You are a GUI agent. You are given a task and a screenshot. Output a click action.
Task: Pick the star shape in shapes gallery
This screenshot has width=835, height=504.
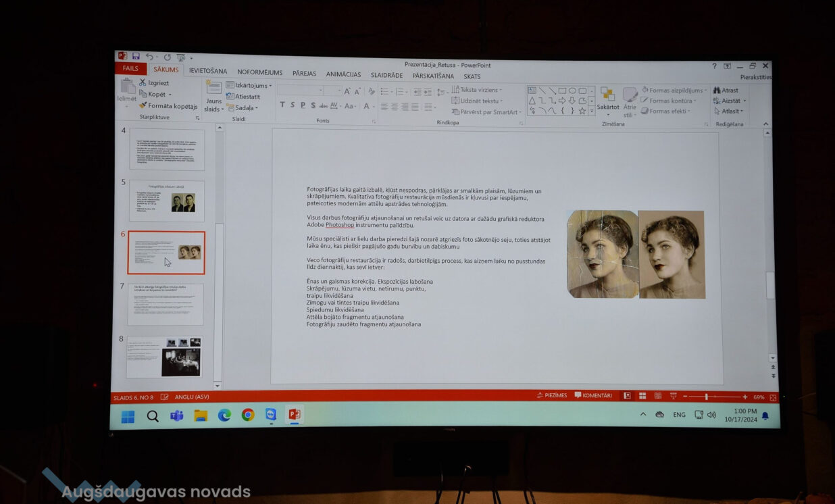click(582, 111)
